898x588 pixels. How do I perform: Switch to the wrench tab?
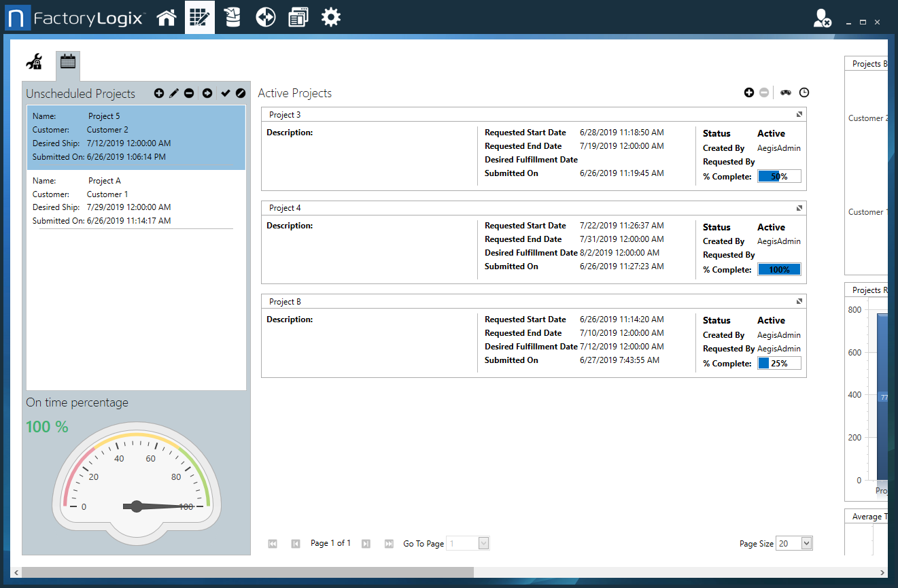tap(33, 61)
